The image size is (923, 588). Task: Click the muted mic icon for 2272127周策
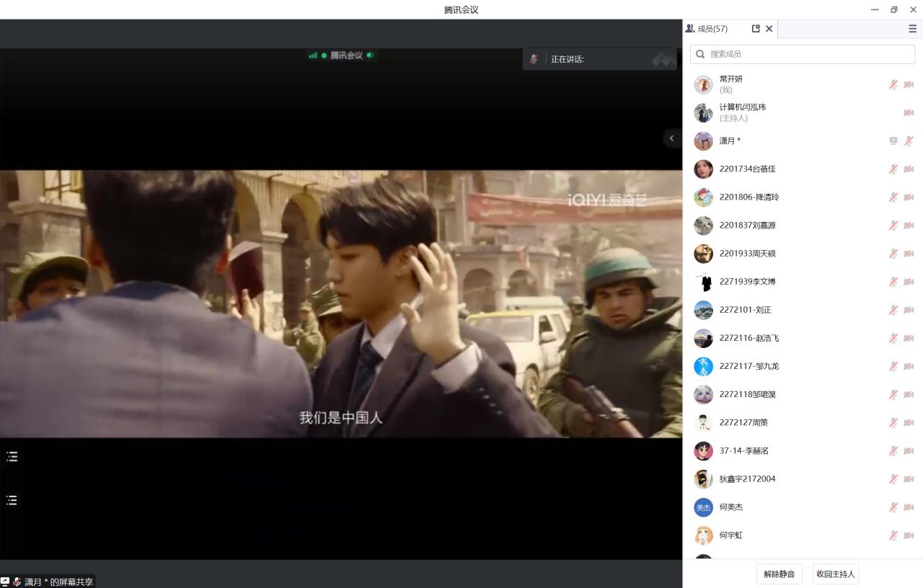pos(893,423)
